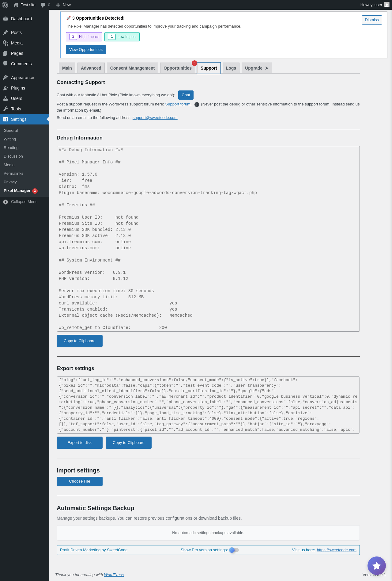
Task: Click the Appearance paintbrush icon
Action: [6, 78]
